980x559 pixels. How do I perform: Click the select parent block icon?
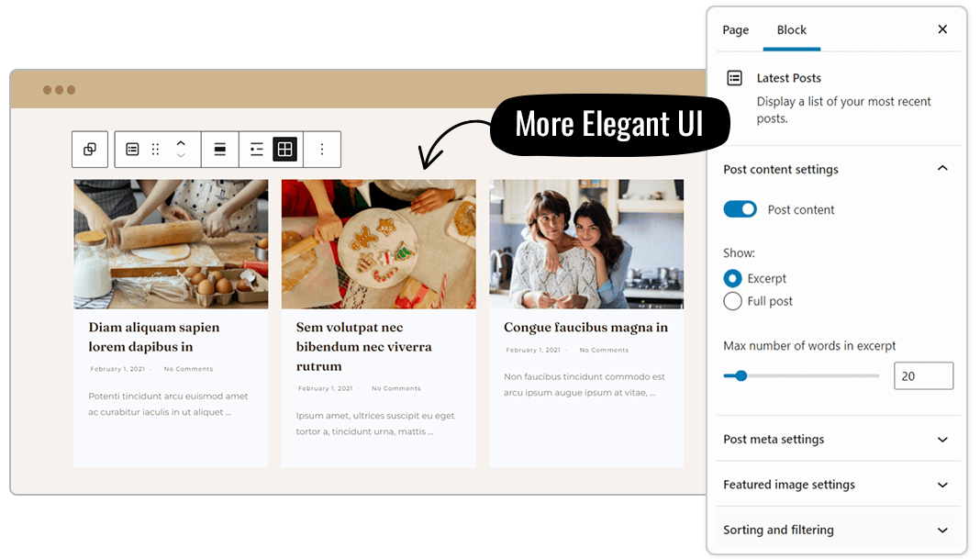pyautogui.click(x=90, y=150)
